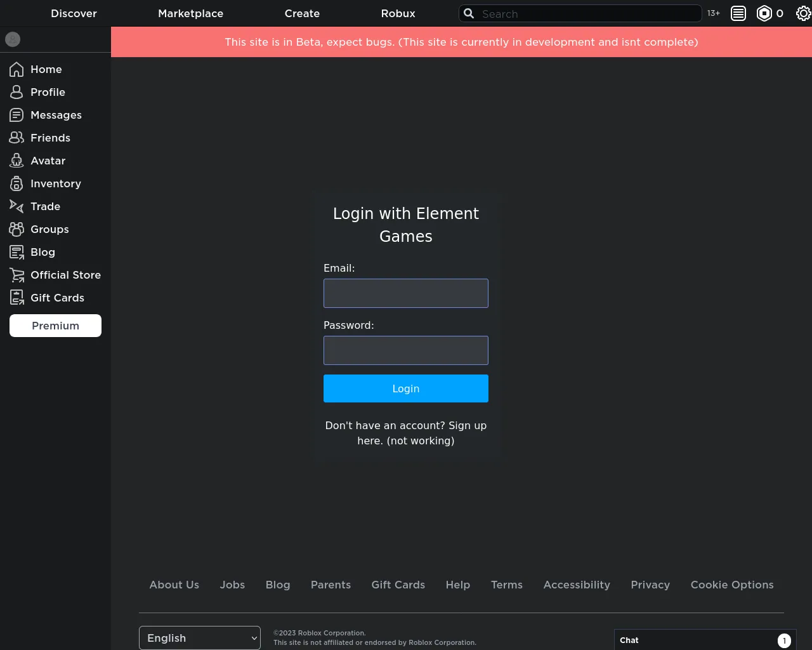Open the Privacy footer link
The height and width of the screenshot is (650, 812).
[650, 585]
